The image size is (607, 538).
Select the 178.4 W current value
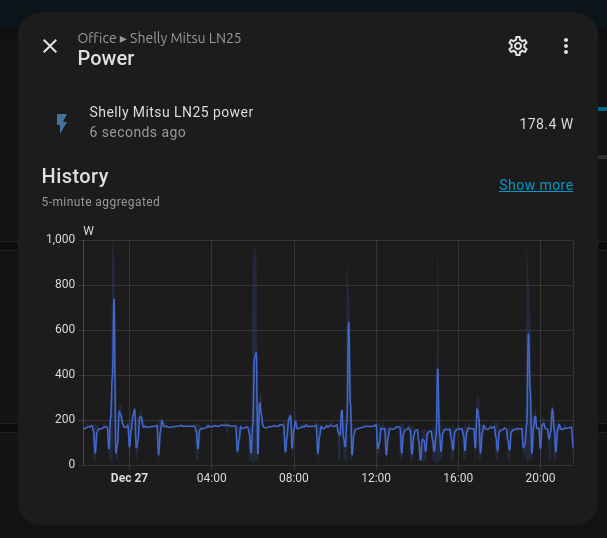click(546, 124)
